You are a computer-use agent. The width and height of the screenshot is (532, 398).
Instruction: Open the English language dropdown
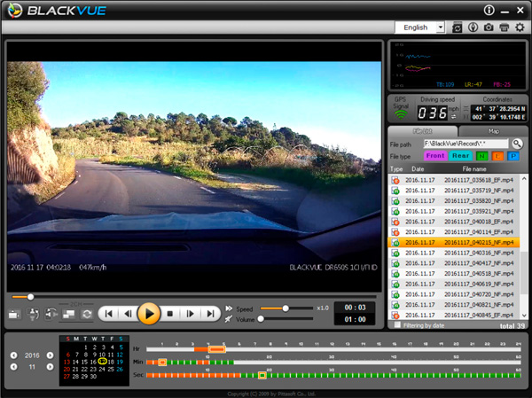[420, 27]
